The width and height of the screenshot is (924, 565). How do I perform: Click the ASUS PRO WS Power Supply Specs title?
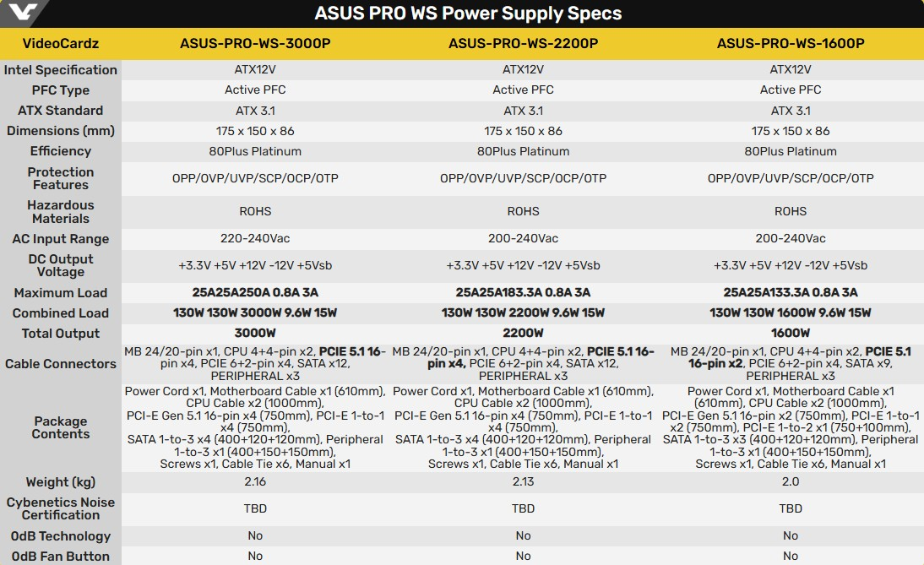click(468, 13)
